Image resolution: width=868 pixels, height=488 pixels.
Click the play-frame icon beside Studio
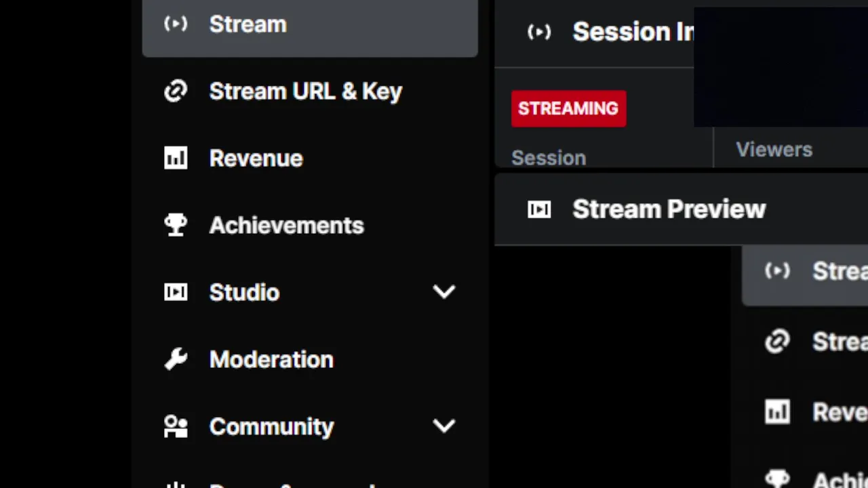[176, 292]
